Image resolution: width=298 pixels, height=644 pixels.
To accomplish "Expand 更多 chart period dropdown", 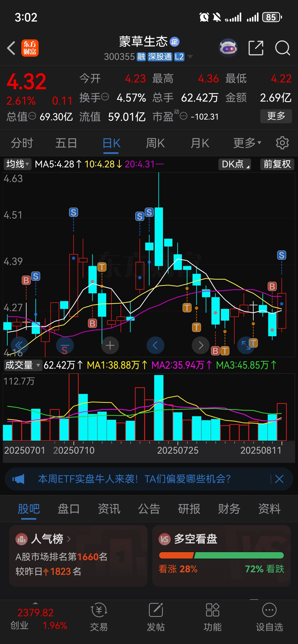I will (247, 143).
